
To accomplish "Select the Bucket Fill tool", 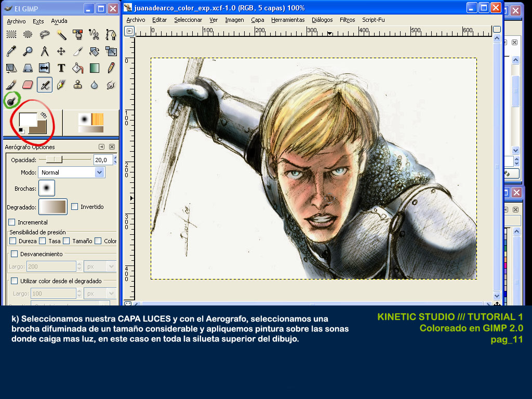I will coord(78,68).
